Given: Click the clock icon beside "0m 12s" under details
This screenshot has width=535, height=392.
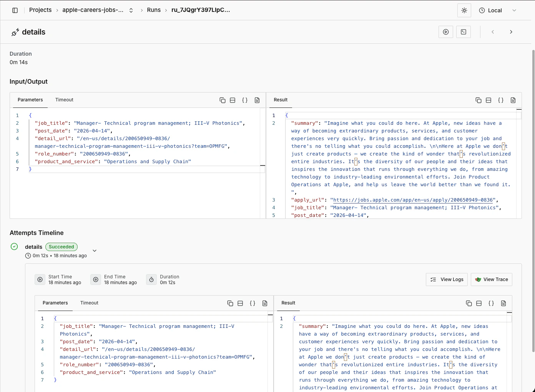Looking at the screenshot, I should point(28,256).
